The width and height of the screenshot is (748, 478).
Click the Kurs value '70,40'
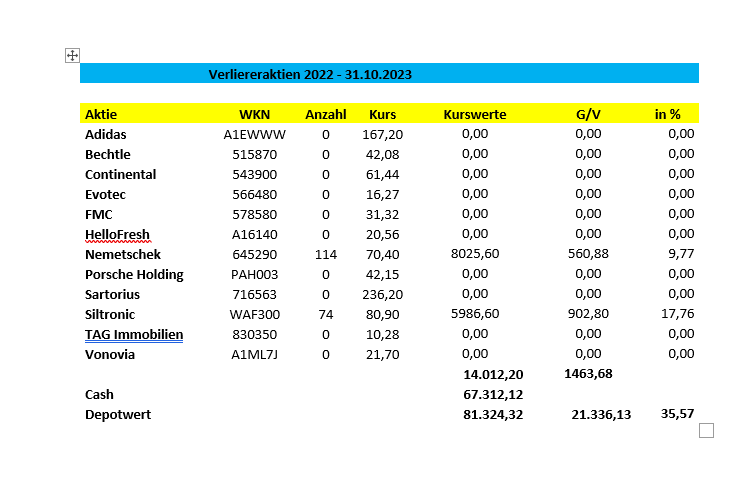pos(383,255)
